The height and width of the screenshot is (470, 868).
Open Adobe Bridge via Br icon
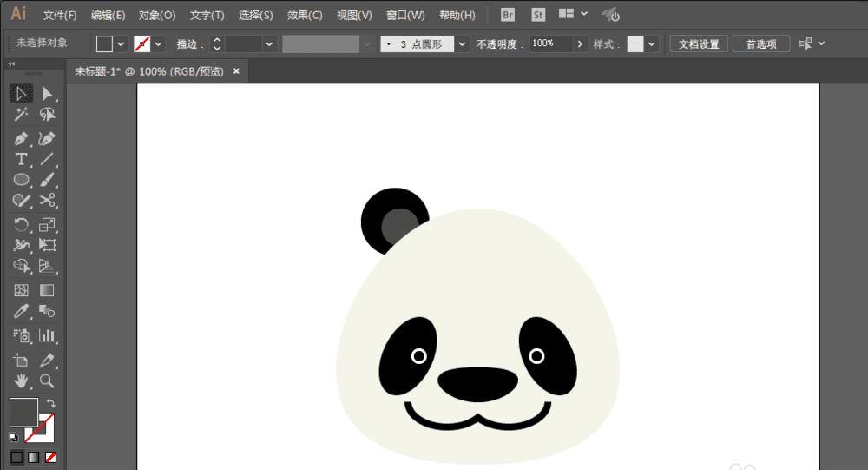click(508, 15)
